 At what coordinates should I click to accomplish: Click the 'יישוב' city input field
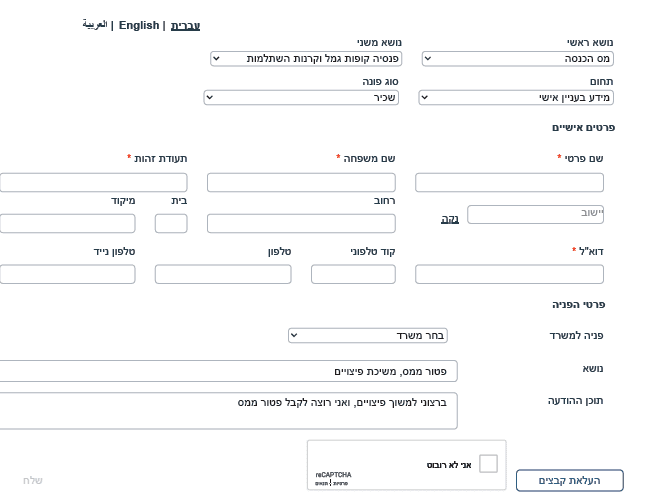535,214
